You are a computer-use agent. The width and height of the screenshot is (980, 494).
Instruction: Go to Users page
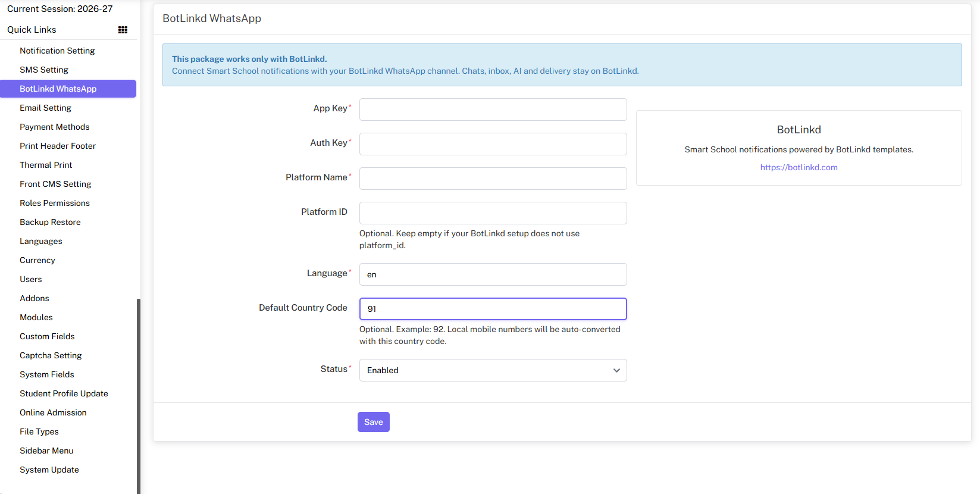tap(31, 279)
